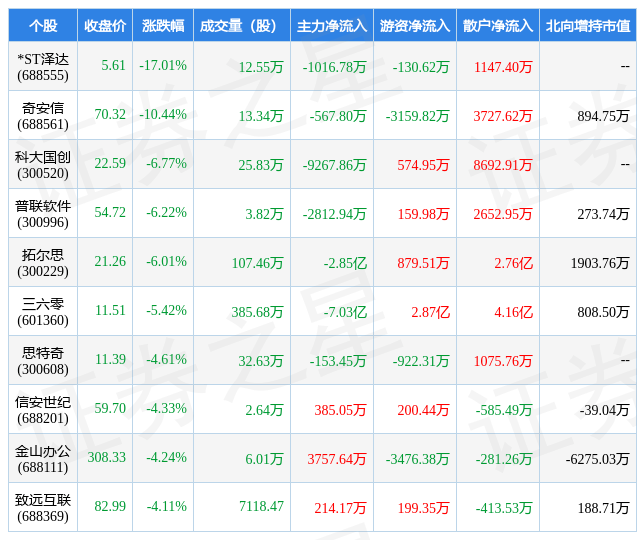Click closing price 308.33

tap(107, 458)
